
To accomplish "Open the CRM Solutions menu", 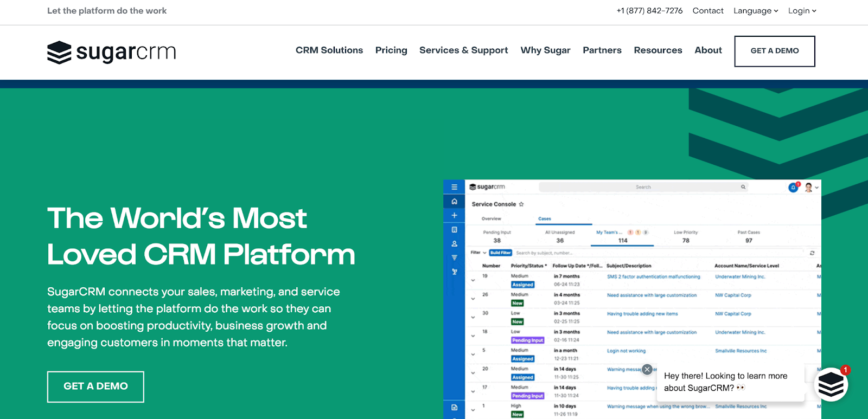I will pyautogui.click(x=329, y=50).
